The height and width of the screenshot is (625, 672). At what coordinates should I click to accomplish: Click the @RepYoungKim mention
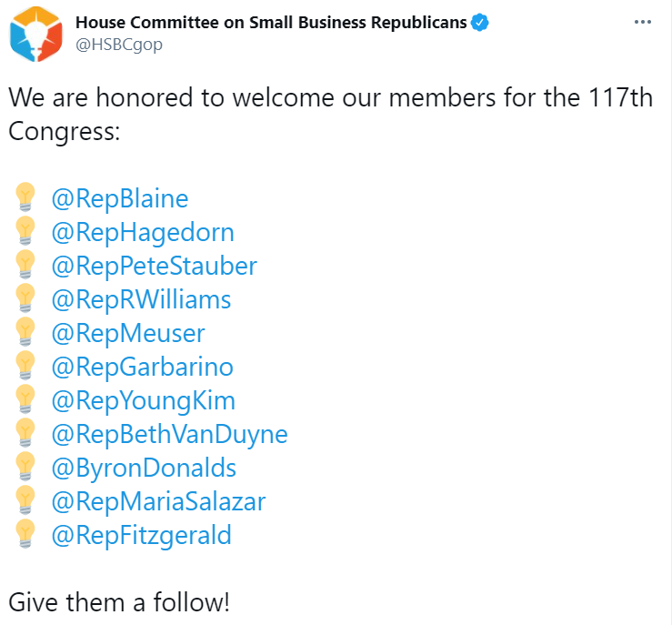coord(144,400)
